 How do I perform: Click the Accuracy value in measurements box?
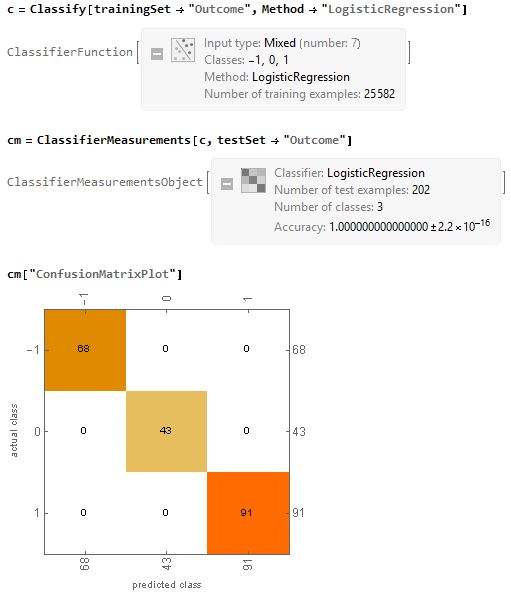tap(409, 225)
